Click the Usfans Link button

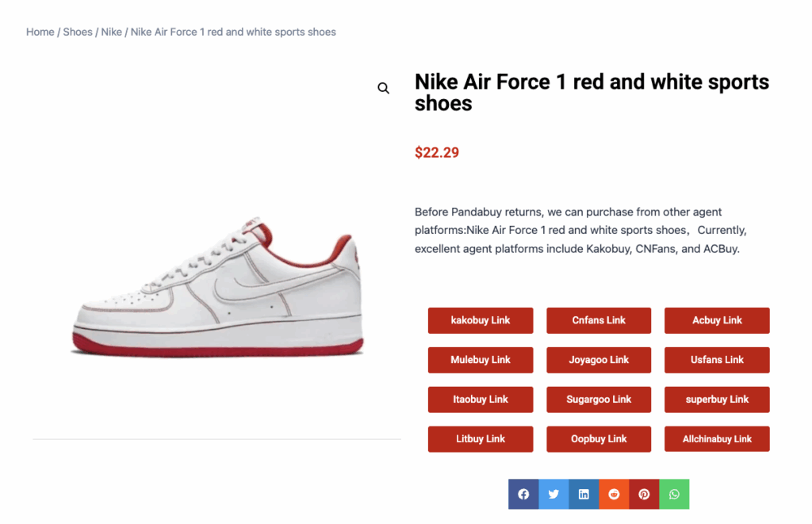[x=717, y=360]
